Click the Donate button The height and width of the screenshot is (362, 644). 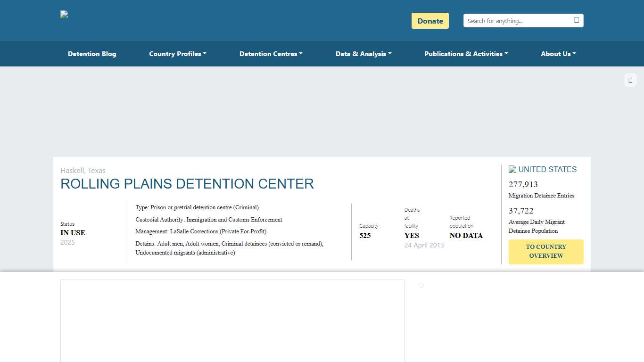click(429, 21)
